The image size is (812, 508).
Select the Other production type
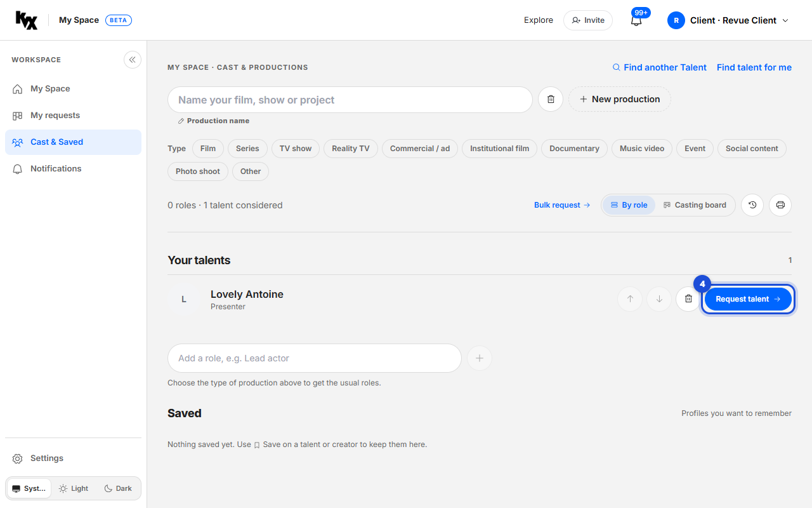click(x=251, y=171)
